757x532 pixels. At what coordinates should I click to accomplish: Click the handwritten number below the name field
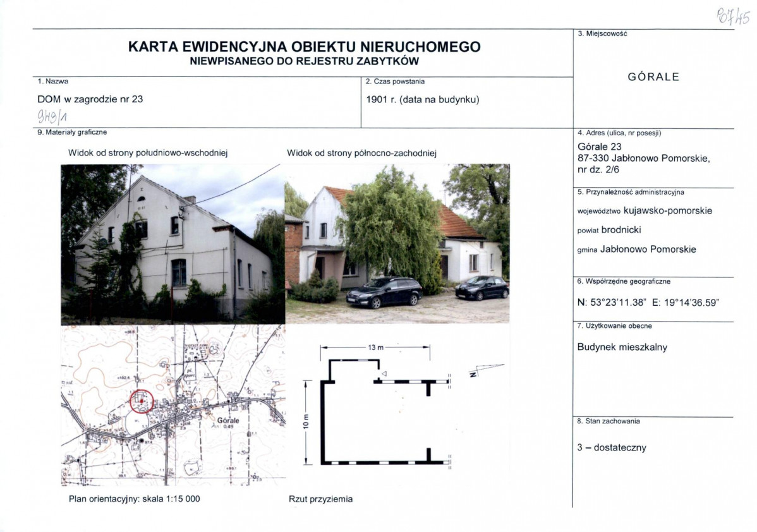52,116
